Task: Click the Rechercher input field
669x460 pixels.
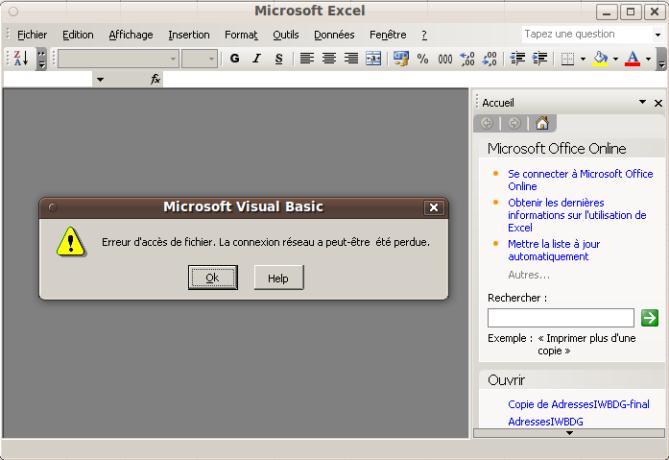Action: coord(561,318)
